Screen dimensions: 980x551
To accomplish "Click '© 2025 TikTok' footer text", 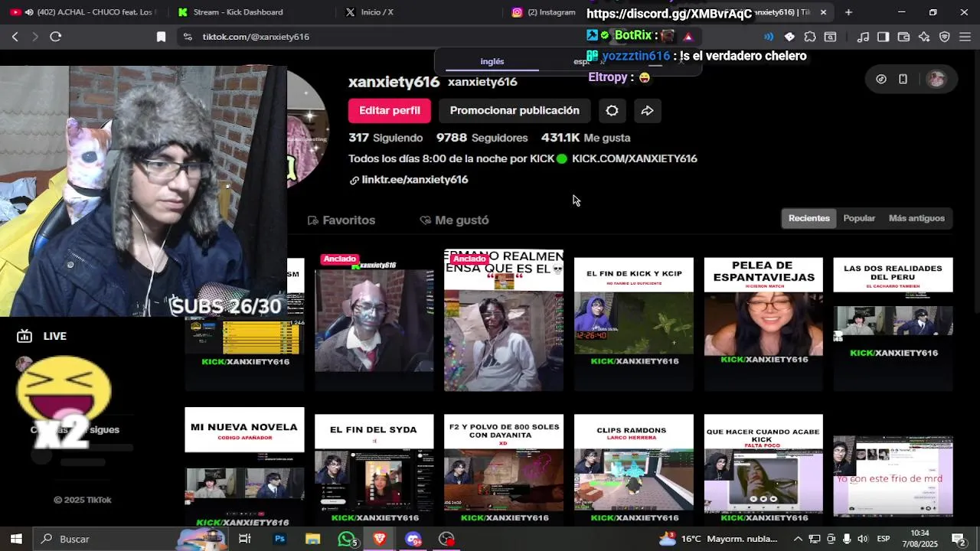I will pos(83,500).
